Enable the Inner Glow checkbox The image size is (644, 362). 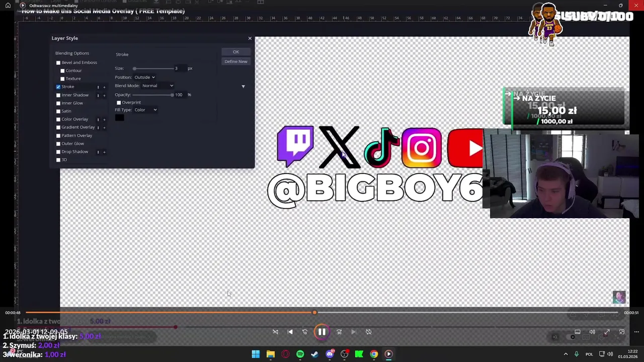click(58, 103)
